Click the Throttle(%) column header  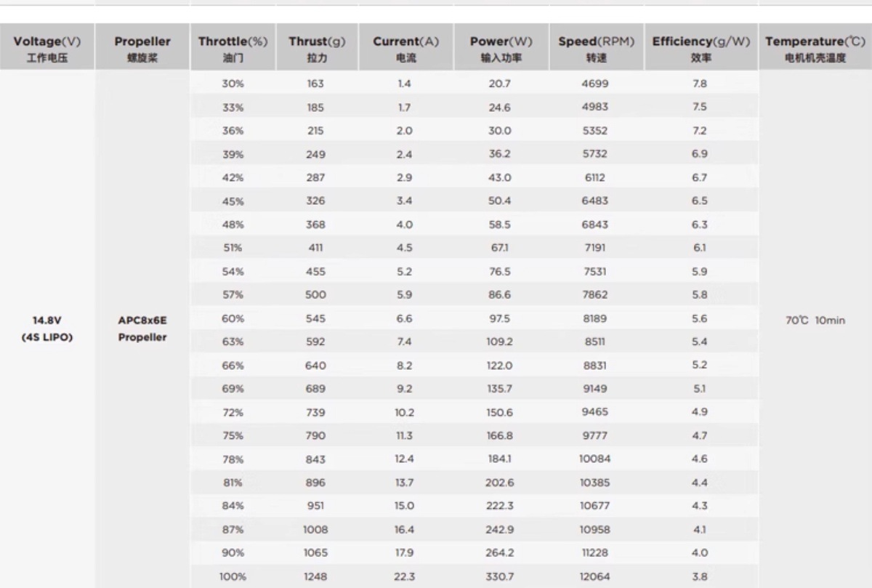coord(233,48)
